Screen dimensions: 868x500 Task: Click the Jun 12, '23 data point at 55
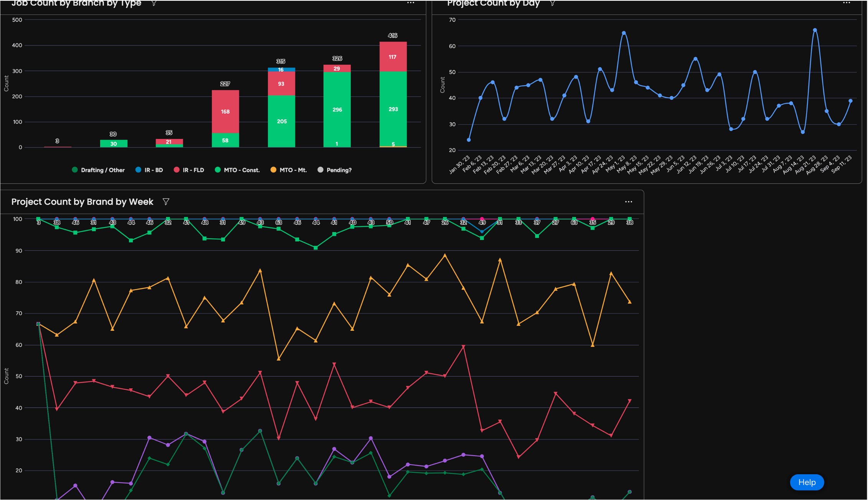pos(695,59)
